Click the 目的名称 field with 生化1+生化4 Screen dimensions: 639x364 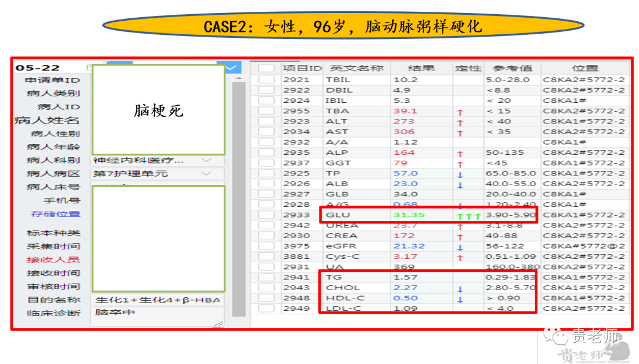coord(157,300)
